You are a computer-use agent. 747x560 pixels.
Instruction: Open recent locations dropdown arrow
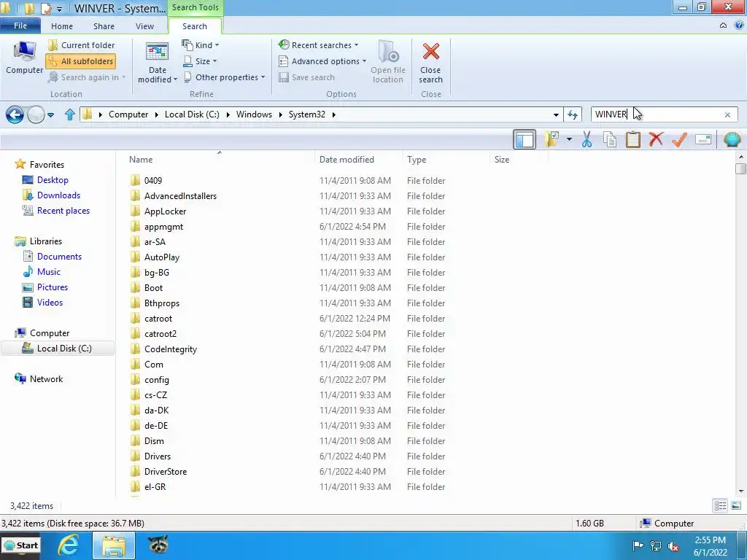(50, 114)
